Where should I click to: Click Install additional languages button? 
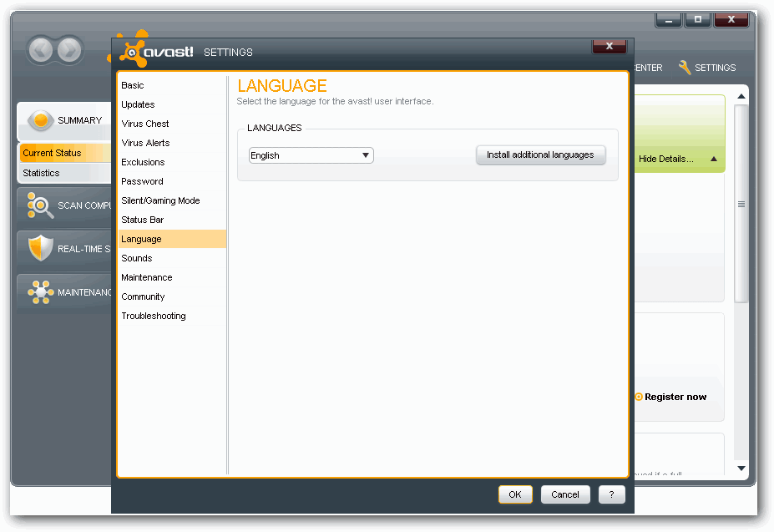[540, 155]
